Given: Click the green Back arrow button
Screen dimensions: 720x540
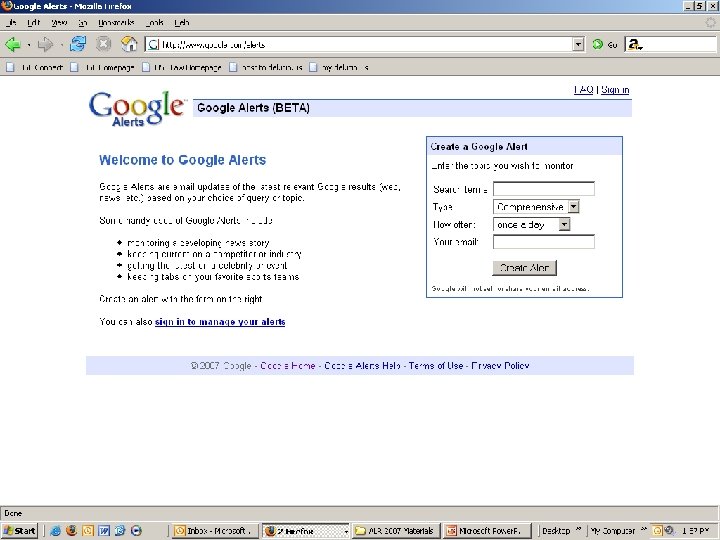Looking at the screenshot, I should click(13, 45).
